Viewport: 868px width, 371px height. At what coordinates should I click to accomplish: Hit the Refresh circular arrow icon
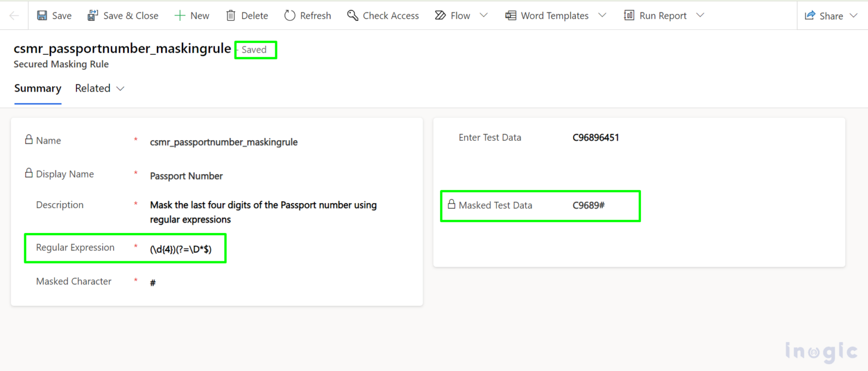[x=290, y=16]
